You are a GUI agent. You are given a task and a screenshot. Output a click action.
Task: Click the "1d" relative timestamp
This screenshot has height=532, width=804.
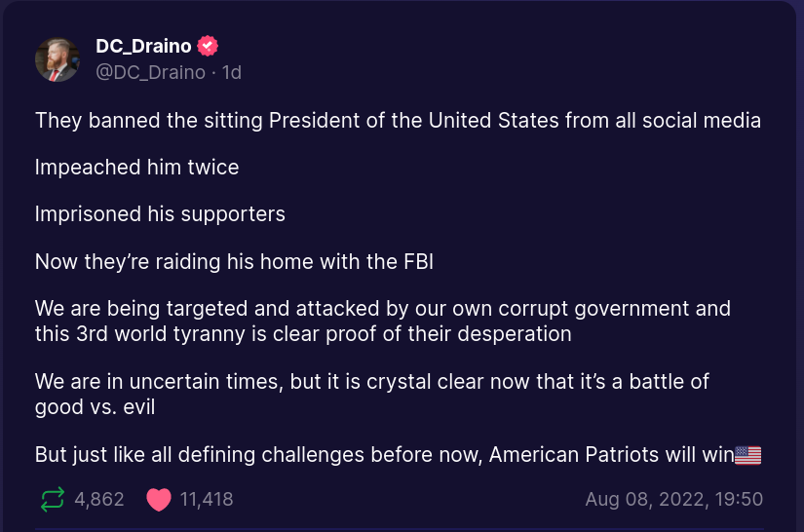tap(232, 72)
